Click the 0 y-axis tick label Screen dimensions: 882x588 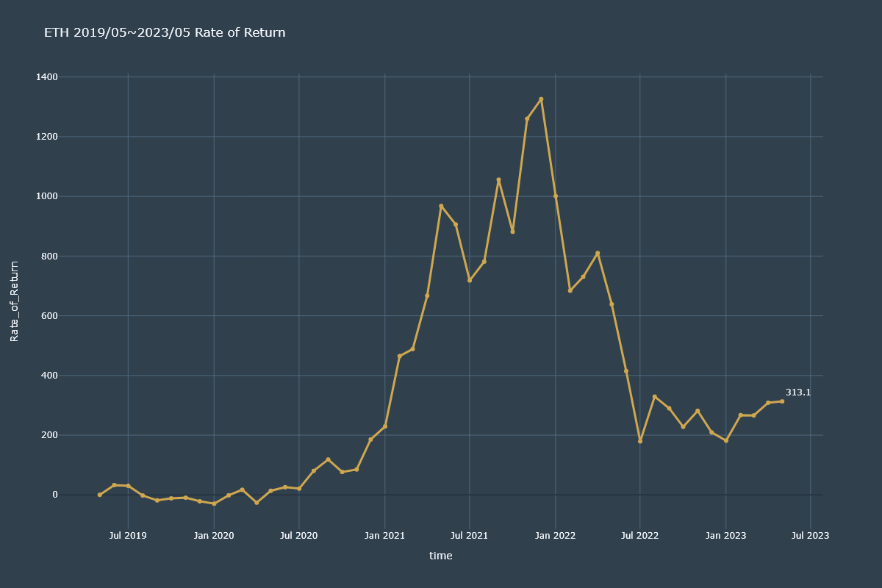click(x=55, y=495)
